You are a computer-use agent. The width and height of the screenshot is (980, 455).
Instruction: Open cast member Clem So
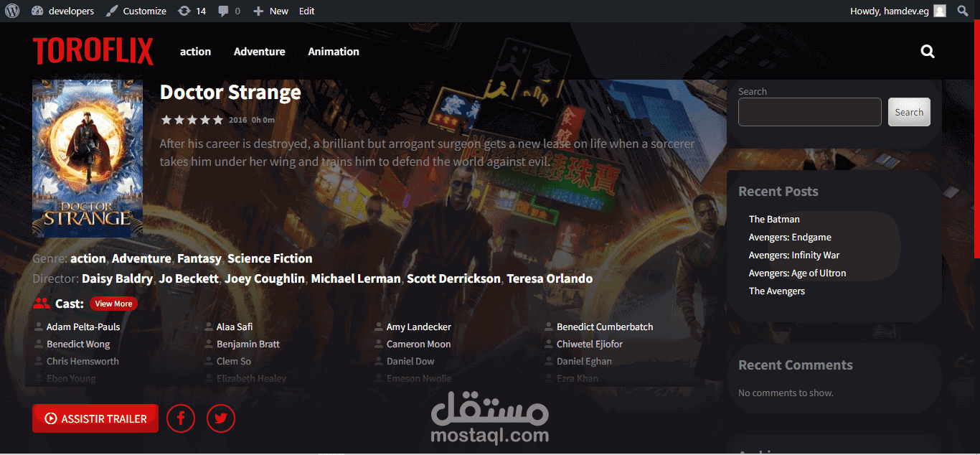(234, 362)
